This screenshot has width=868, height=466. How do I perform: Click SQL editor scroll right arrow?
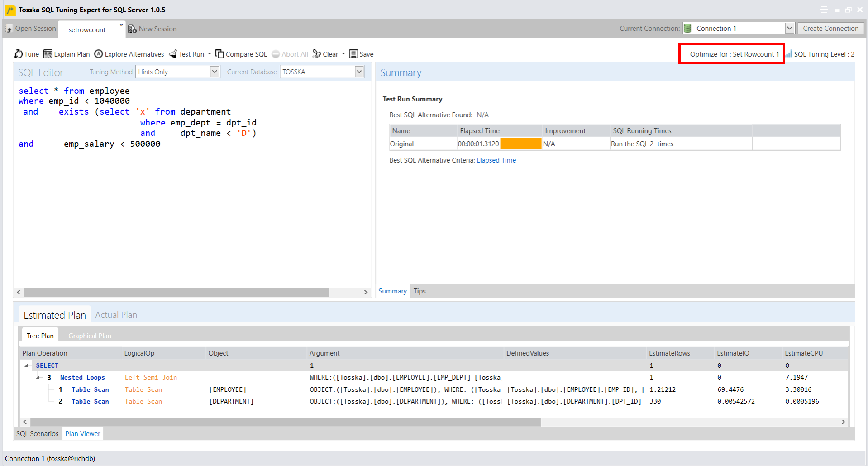coord(366,292)
